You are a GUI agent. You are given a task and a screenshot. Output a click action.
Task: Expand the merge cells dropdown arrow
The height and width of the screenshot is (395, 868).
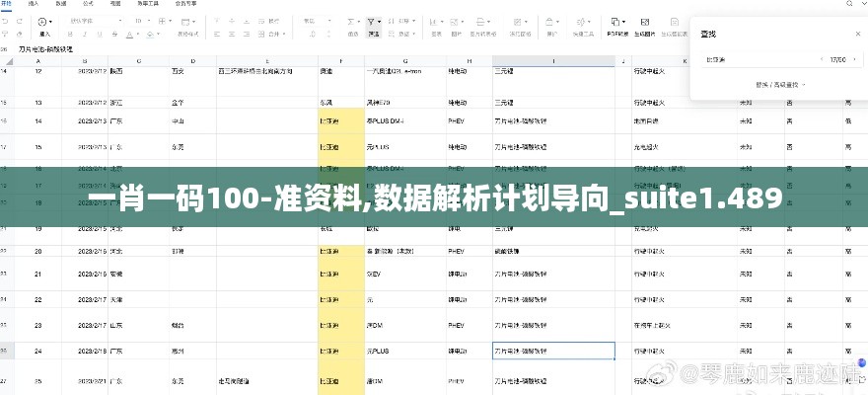(284, 35)
